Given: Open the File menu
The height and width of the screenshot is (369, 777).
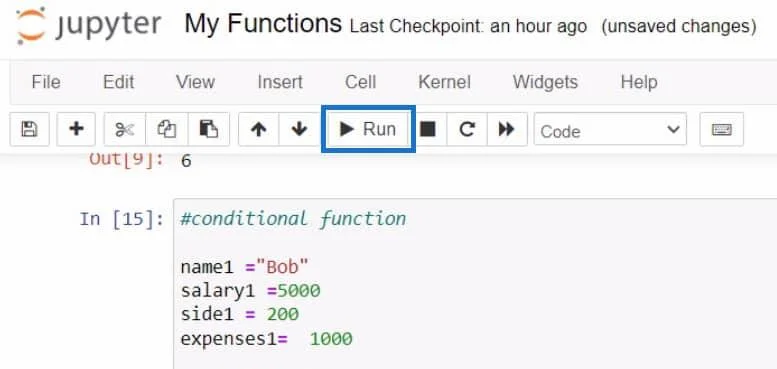Looking at the screenshot, I should click(46, 82).
